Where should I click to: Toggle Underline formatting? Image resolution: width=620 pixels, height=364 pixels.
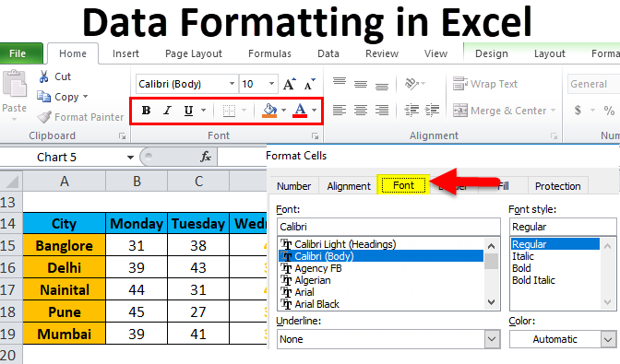[188, 111]
